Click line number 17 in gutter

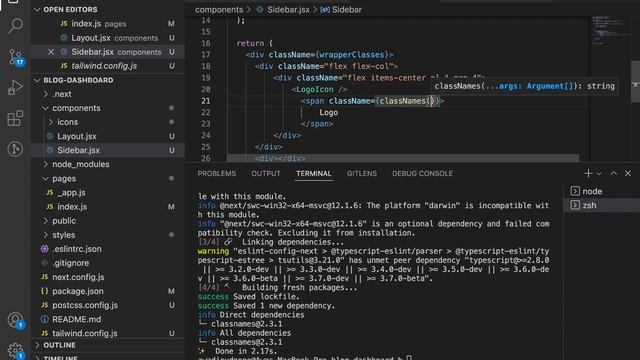coord(206,55)
